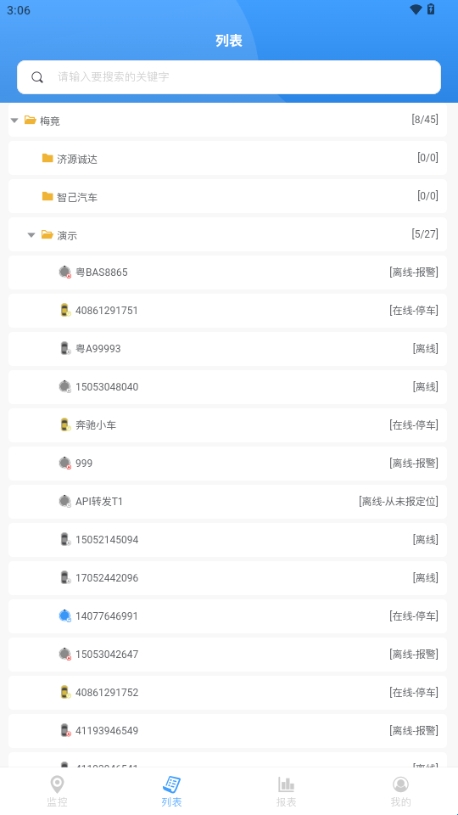
Task: Tap the 报表 reports chart icon
Action: (286, 784)
